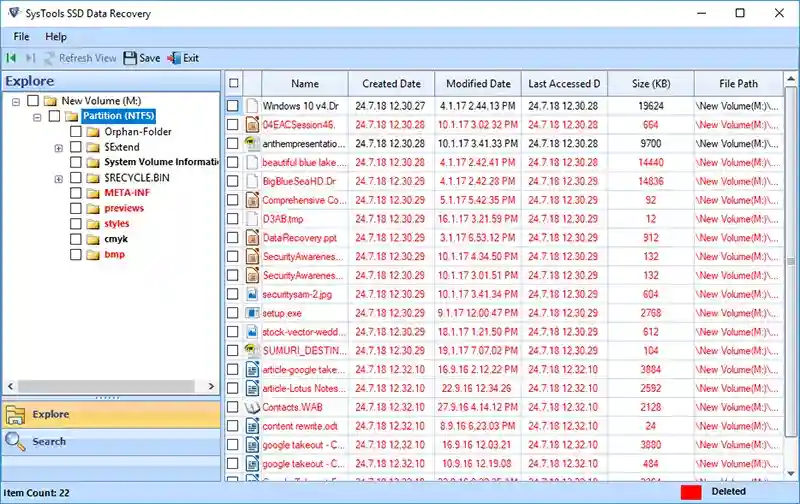Viewport: 800px width, 504px height.
Task: Click file icon of Comprehensive Co... row
Action: click(252, 200)
